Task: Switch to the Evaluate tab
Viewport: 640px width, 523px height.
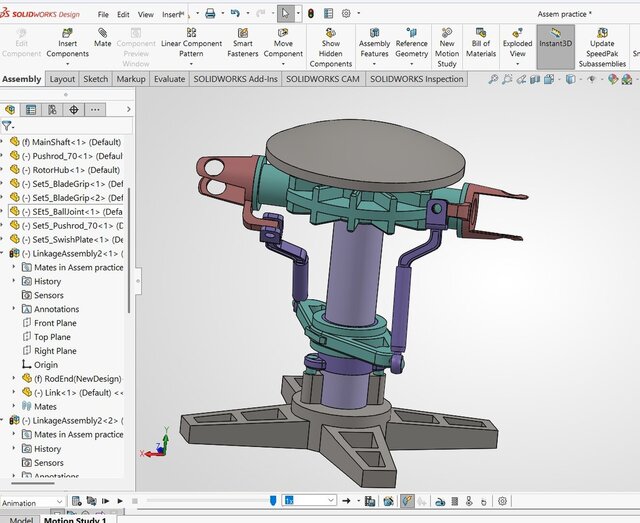Action: pyautogui.click(x=169, y=79)
